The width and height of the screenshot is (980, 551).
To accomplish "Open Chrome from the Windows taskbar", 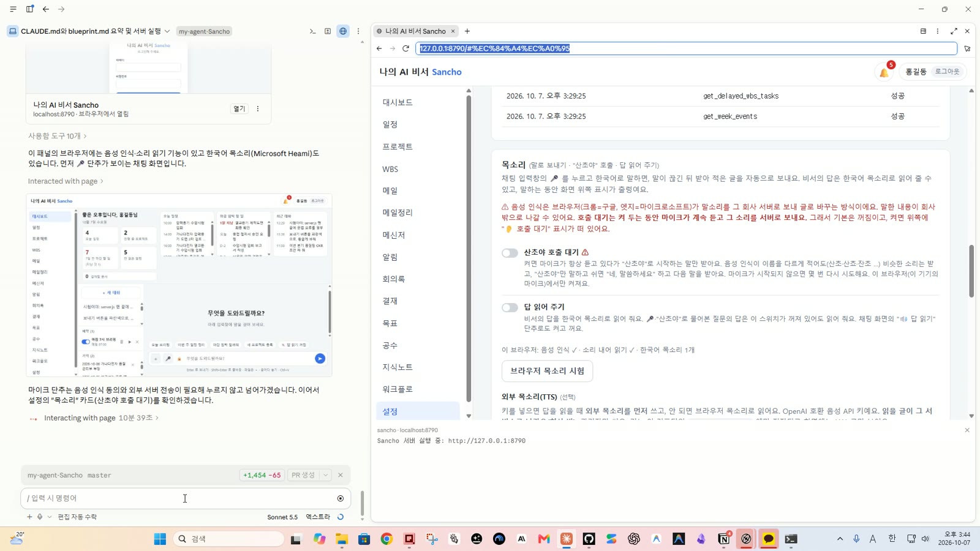I will pos(386,539).
